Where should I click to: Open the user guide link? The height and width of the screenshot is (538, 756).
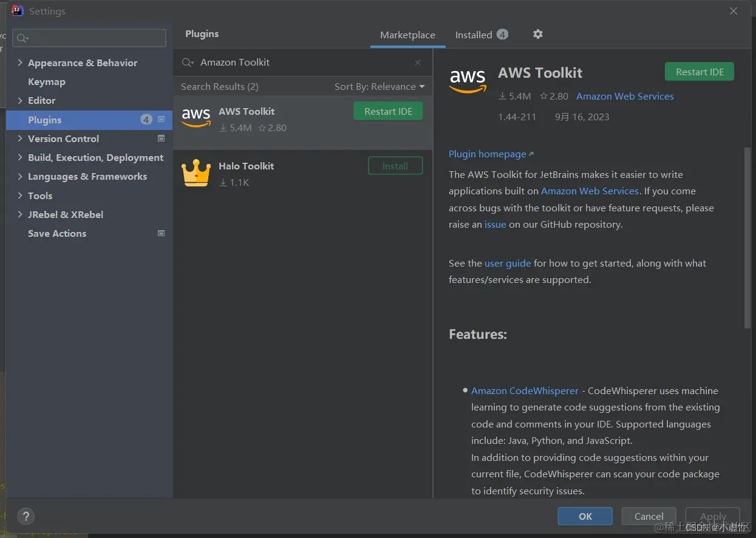point(508,263)
